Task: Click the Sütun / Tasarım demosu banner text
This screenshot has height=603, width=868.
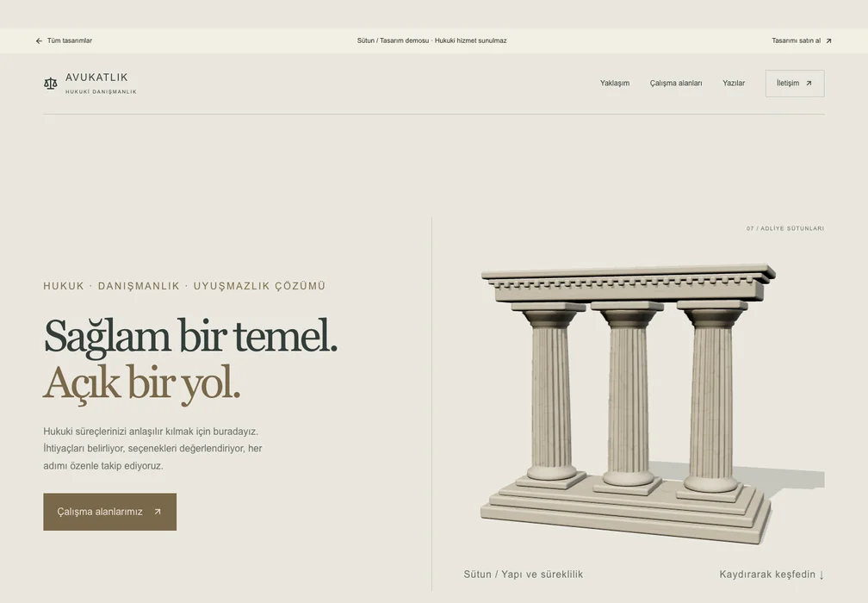Action: pos(431,41)
